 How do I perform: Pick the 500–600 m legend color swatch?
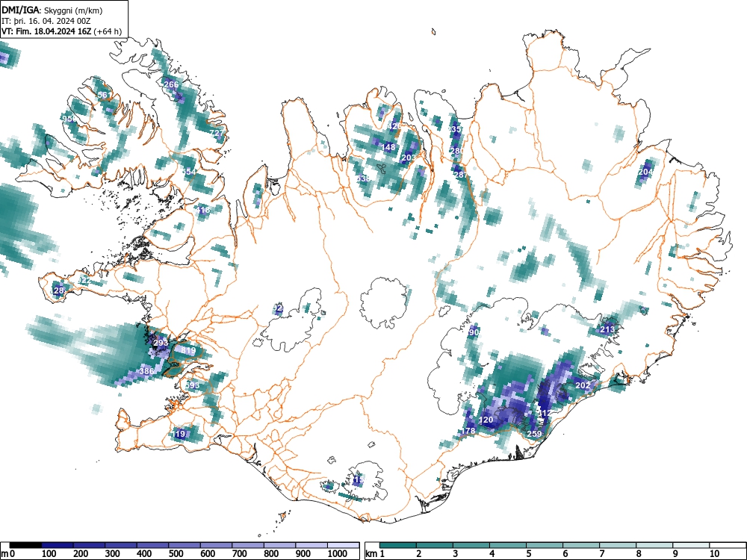pyautogui.click(x=185, y=545)
